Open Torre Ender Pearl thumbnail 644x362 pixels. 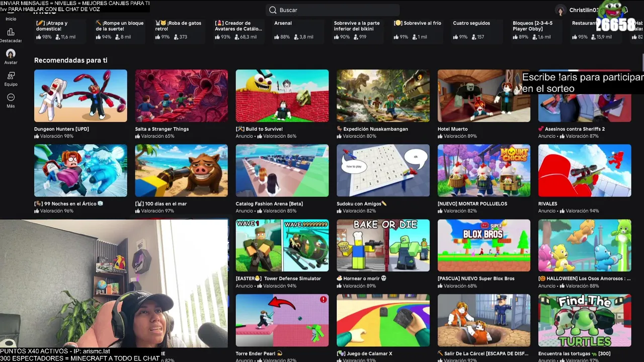pos(282,320)
